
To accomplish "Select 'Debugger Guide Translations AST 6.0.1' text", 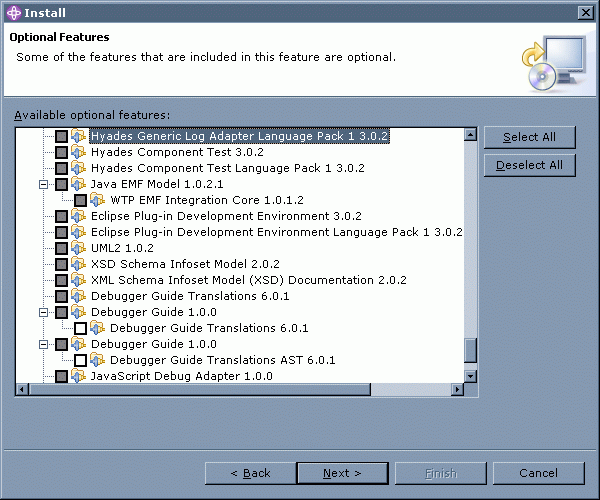I will click(223, 360).
